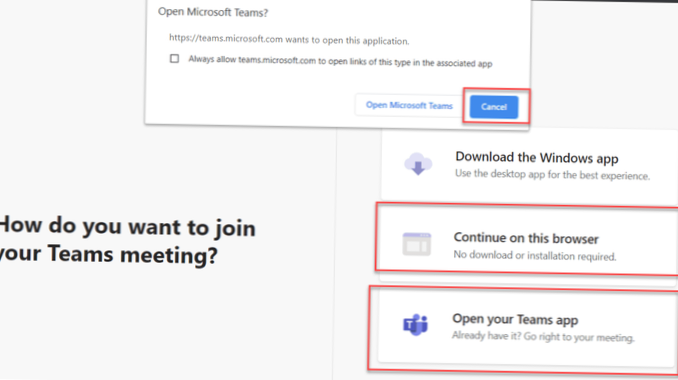Click the Cancel button in the dialog
The height and width of the screenshot is (380, 678).
pyautogui.click(x=494, y=107)
